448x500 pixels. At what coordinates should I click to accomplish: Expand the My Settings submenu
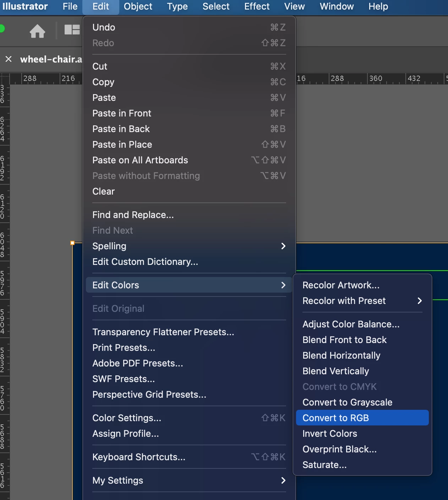click(189, 480)
